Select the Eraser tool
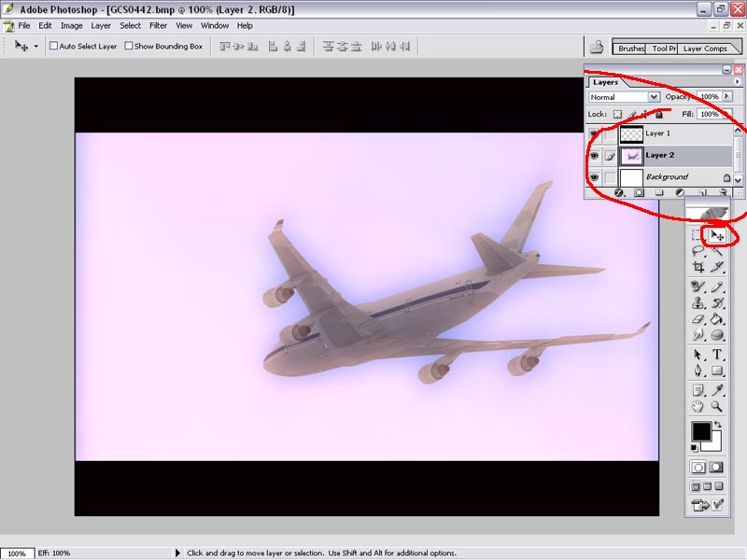Viewport: 747px width, 560px height. tap(698, 320)
